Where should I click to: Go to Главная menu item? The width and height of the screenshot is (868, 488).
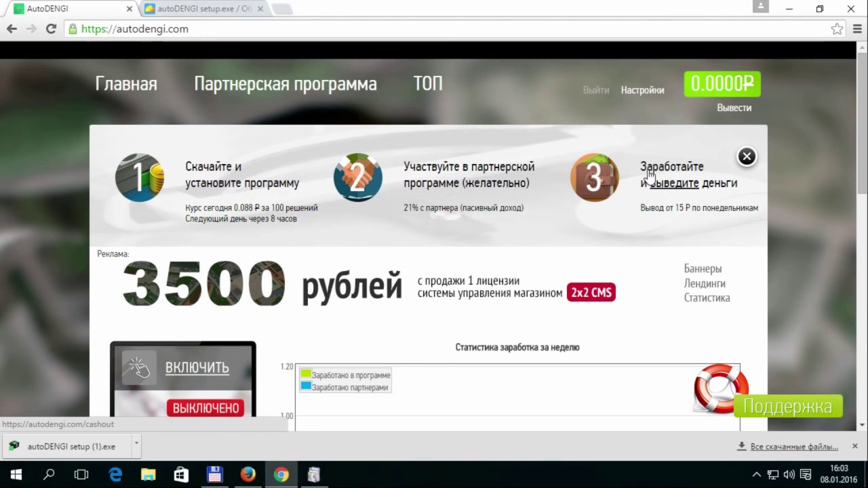tap(126, 84)
